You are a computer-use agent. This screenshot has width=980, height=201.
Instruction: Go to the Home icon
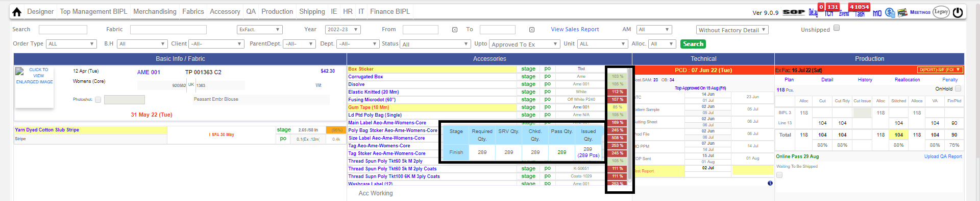click(17, 12)
